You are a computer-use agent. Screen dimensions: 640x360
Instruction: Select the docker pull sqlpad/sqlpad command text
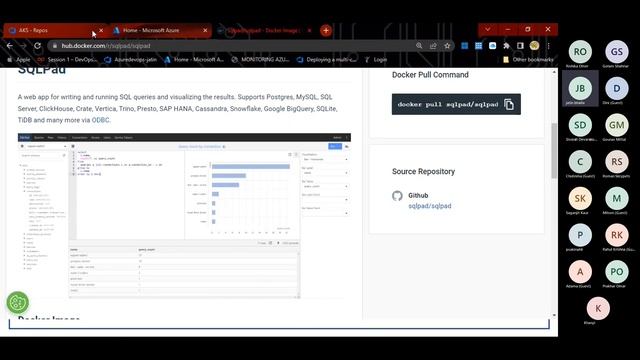(x=448, y=104)
